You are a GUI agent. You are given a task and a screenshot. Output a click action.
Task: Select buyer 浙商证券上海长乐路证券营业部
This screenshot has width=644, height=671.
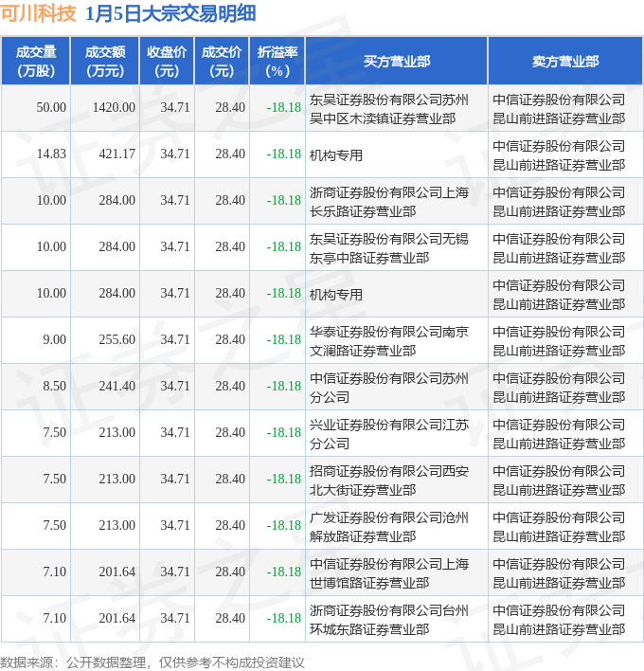[389, 201]
